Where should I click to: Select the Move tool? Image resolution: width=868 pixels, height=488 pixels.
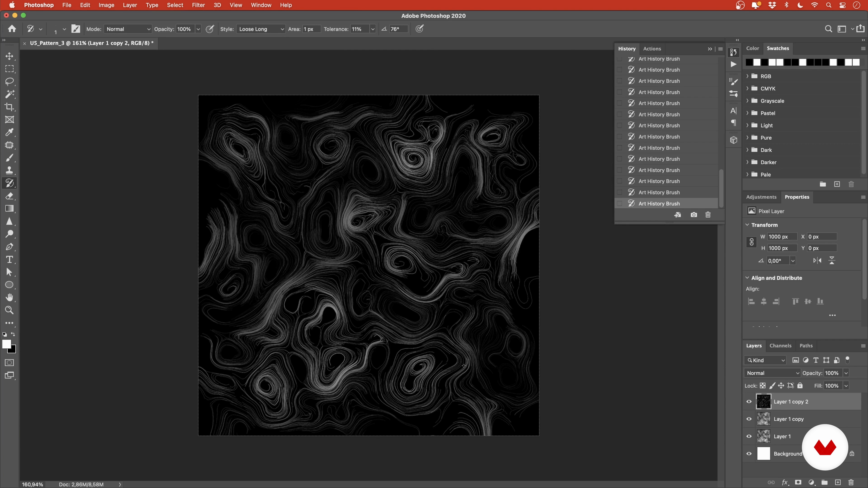coord(9,56)
